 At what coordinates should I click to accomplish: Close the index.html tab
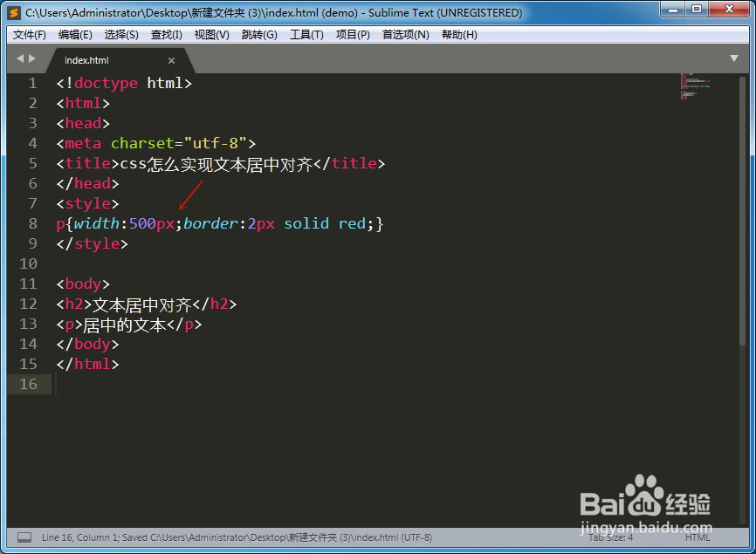point(171,61)
